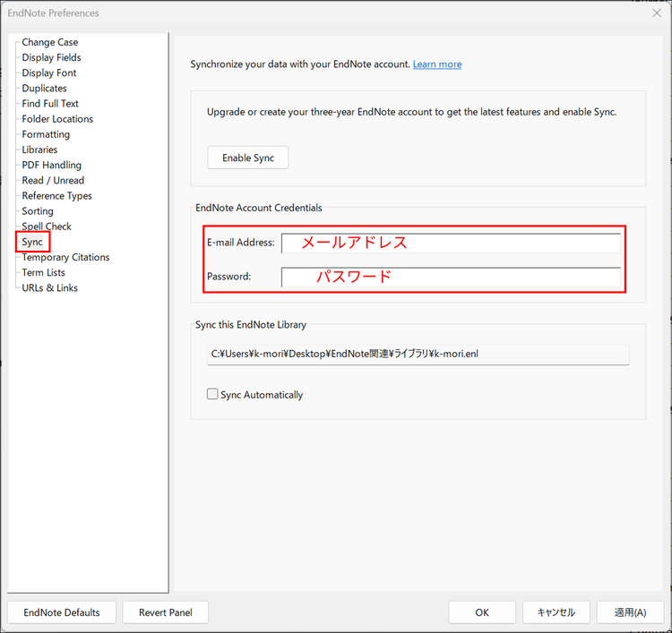The image size is (672, 633).
Task: Click the Enable Sync button
Action: coord(248,158)
